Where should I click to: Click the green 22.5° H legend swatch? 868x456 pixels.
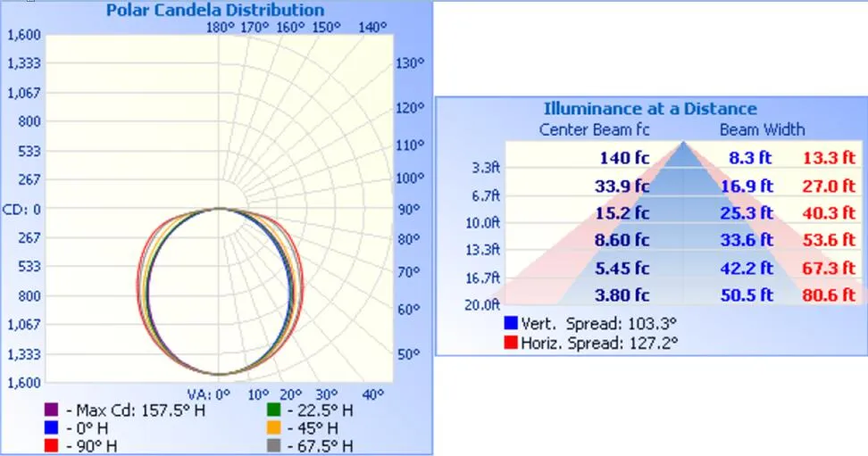(x=273, y=410)
